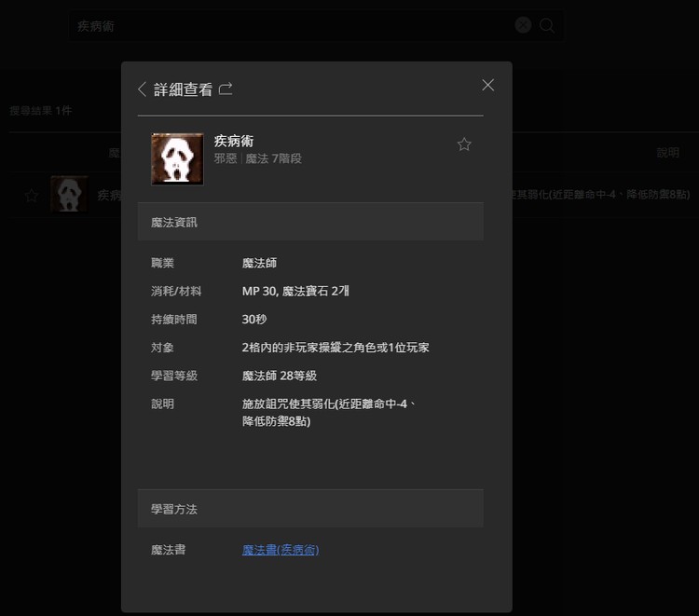Open the 魔法書(疾病術) link
Image resolution: width=699 pixels, height=616 pixels.
point(281,550)
